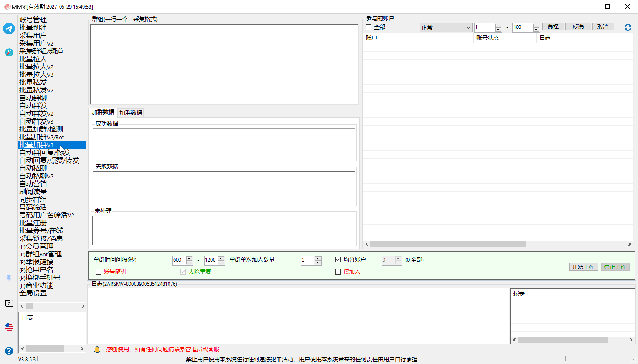638x364 pixels.
Task: Open the tools wrench icon in sidebar
Action: [x=9, y=52]
